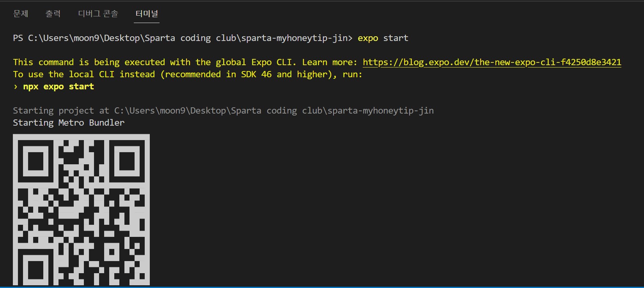Click the 'To use the local CLI instead' line
This screenshot has height=288, width=644.
[188, 75]
